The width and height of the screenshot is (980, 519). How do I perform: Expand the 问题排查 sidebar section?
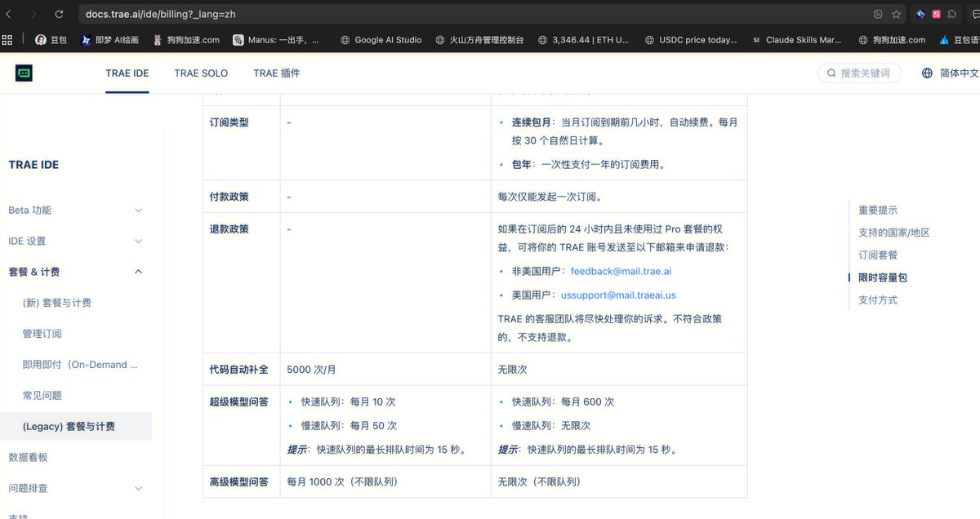coord(75,488)
